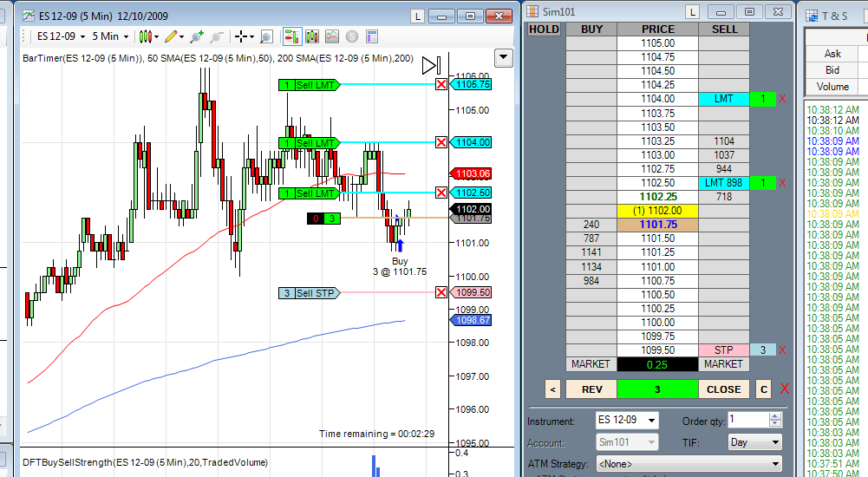Click the sell cell 1037 at 1103.00

723,155
